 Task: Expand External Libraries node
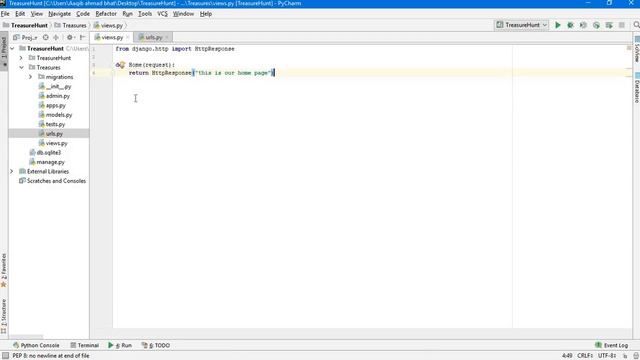12,171
